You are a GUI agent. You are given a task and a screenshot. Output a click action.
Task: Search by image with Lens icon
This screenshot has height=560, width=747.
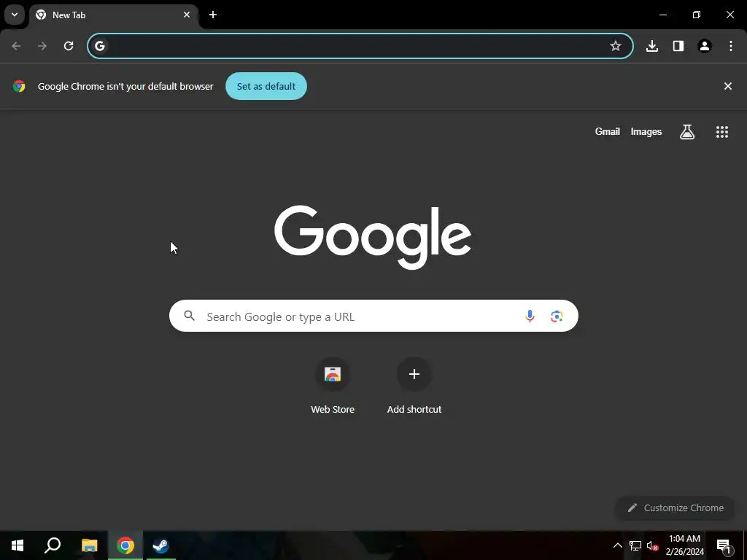pyautogui.click(x=557, y=316)
